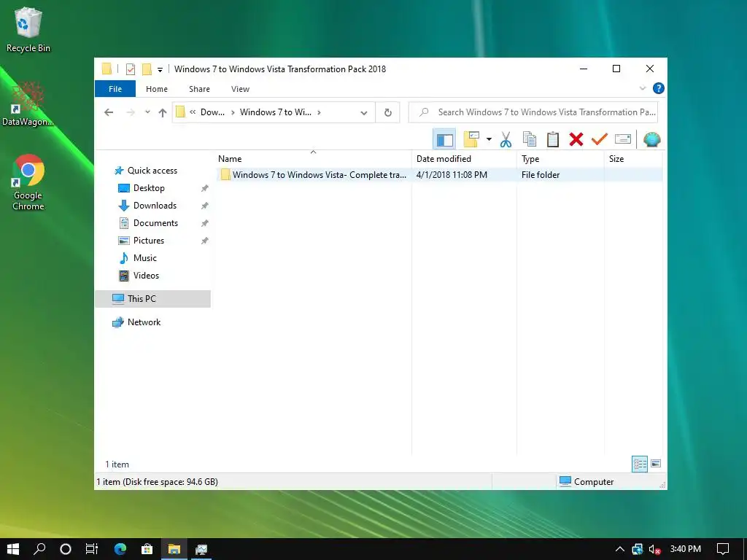Viewport: 747px width, 560px height.
Task: Go up one folder level arrow
Action: pos(163,112)
